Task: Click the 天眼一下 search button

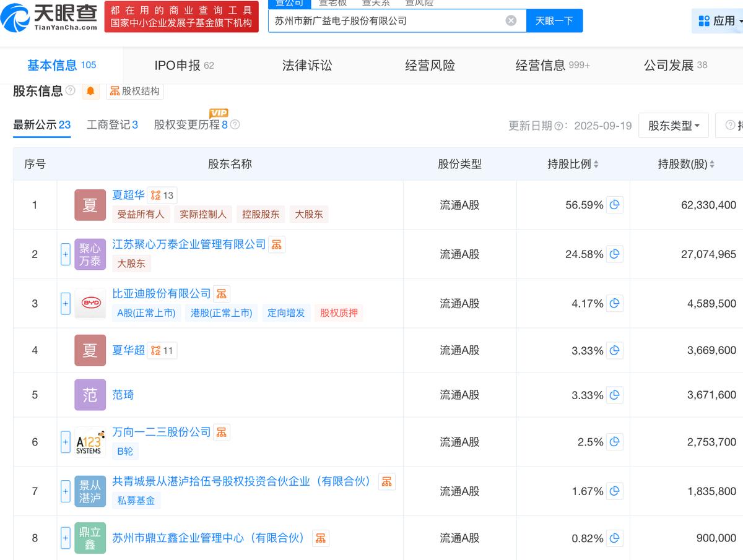Action: pos(554,20)
